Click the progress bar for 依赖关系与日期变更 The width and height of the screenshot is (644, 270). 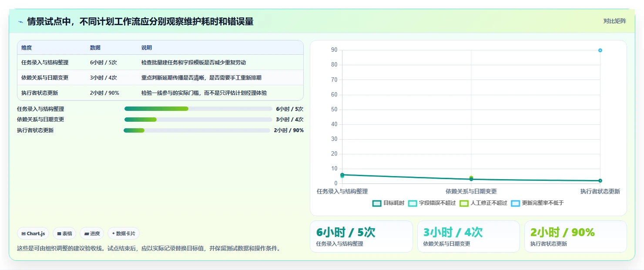pyautogui.click(x=198, y=120)
